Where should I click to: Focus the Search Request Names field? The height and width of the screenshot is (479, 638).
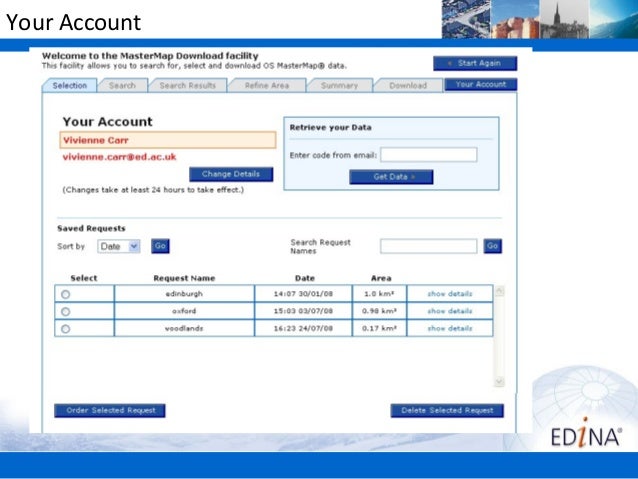pos(428,246)
